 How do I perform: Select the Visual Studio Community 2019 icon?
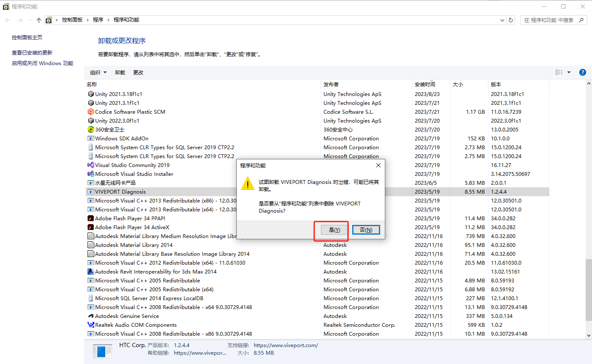(x=90, y=165)
